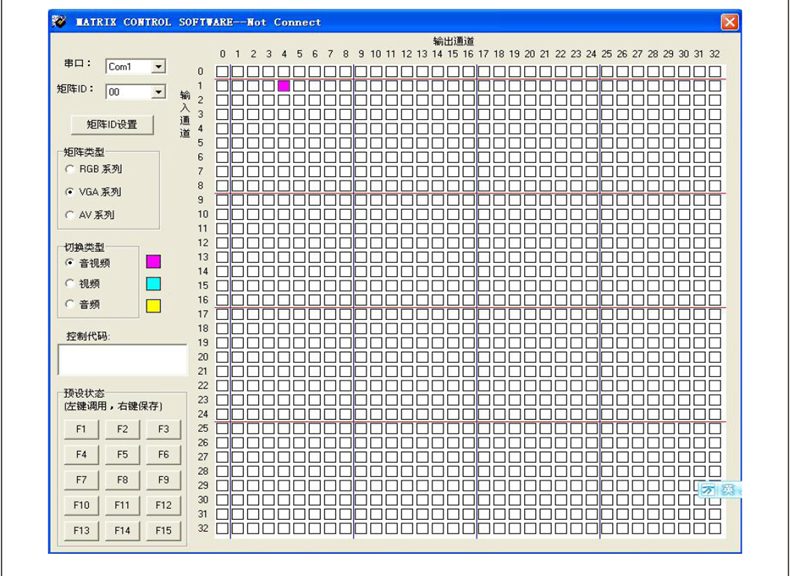Viewport: 790px width, 576px height.
Task: Open the Com1 serial port dropdown
Action: click(158, 67)
